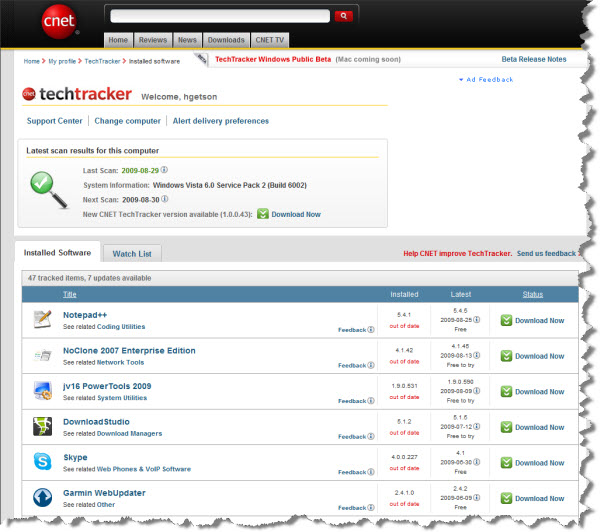
Task: Click the CNET search input field
Action: coord(220,16)
